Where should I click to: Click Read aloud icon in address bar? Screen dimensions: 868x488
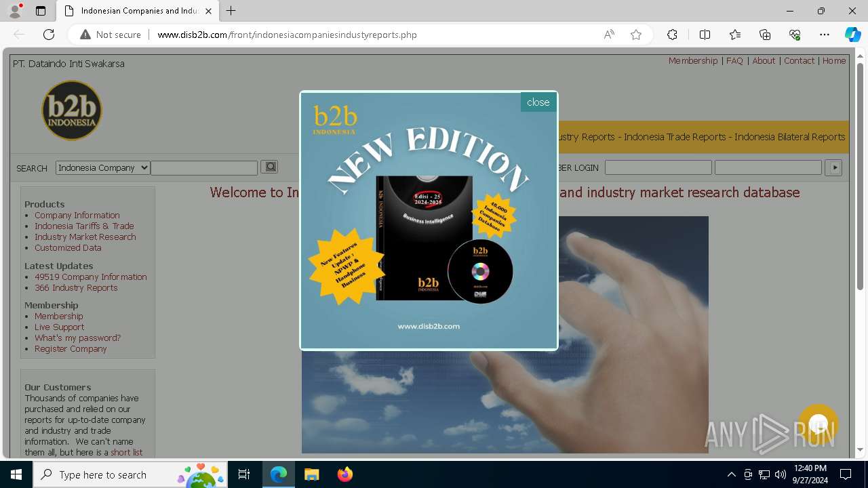(609, 35)
